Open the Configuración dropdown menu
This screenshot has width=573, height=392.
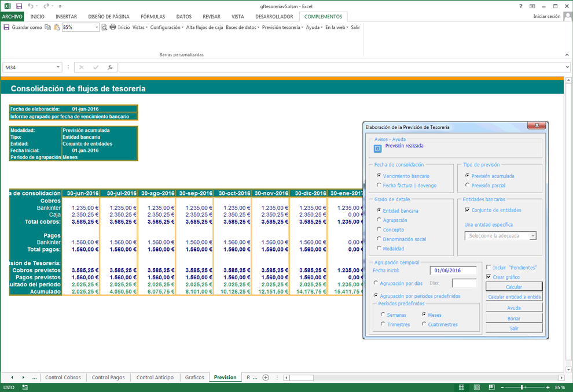click(167, 27)
